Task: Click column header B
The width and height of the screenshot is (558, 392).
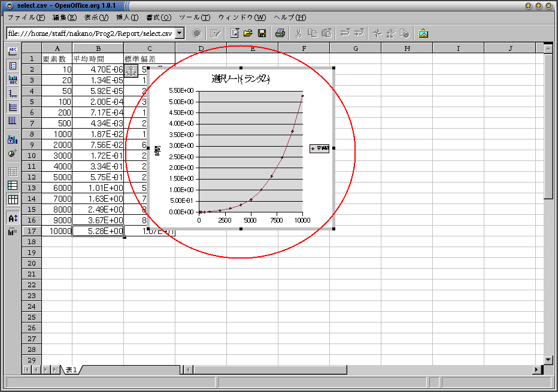Action: tap(98, 48)
